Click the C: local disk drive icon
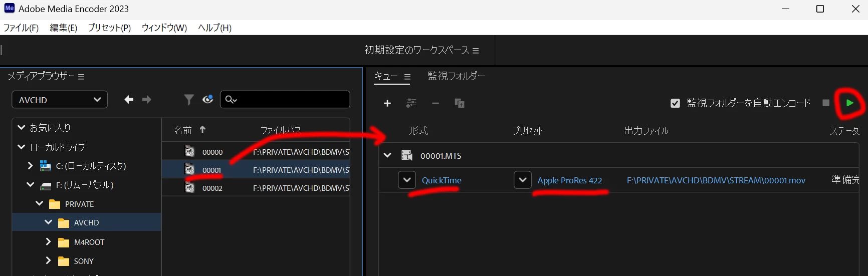Viewport: 868px width, 276px height. 46,166
